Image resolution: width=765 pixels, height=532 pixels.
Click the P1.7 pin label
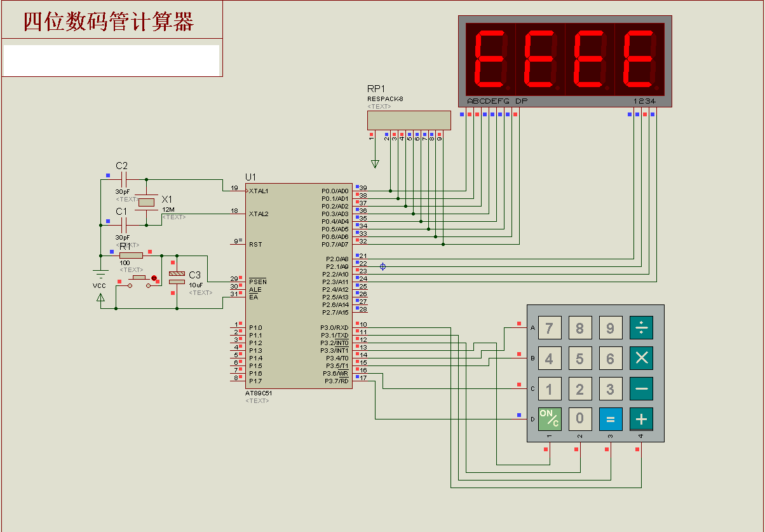(255, 381)
